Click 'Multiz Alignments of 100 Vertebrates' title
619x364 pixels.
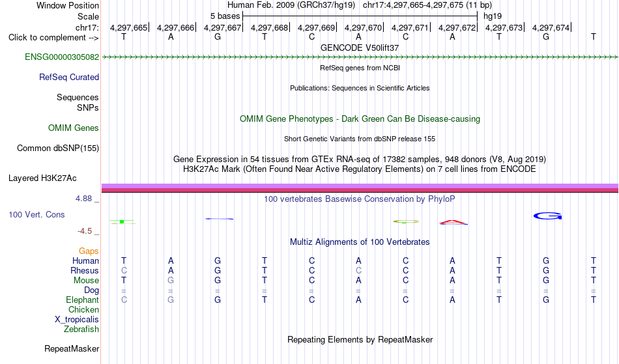coord(360,242)
